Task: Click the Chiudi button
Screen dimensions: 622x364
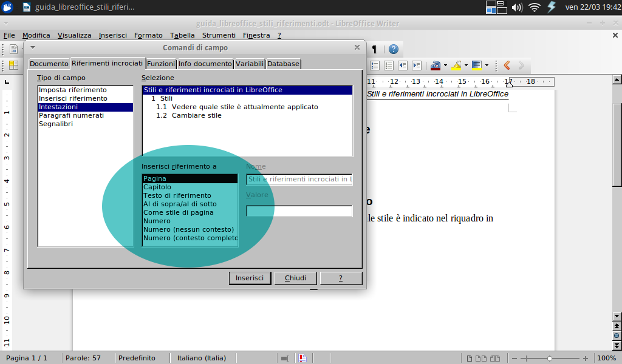Action: (296, 278)
